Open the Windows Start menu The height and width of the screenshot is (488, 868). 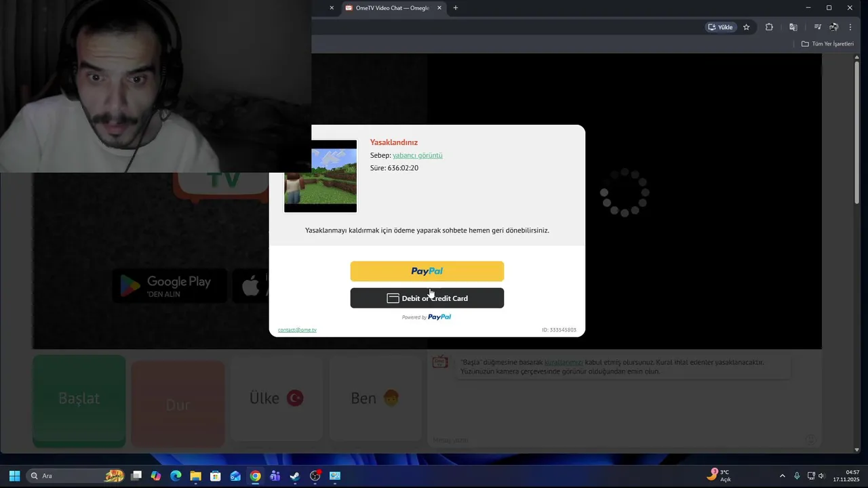click(14, 476)
